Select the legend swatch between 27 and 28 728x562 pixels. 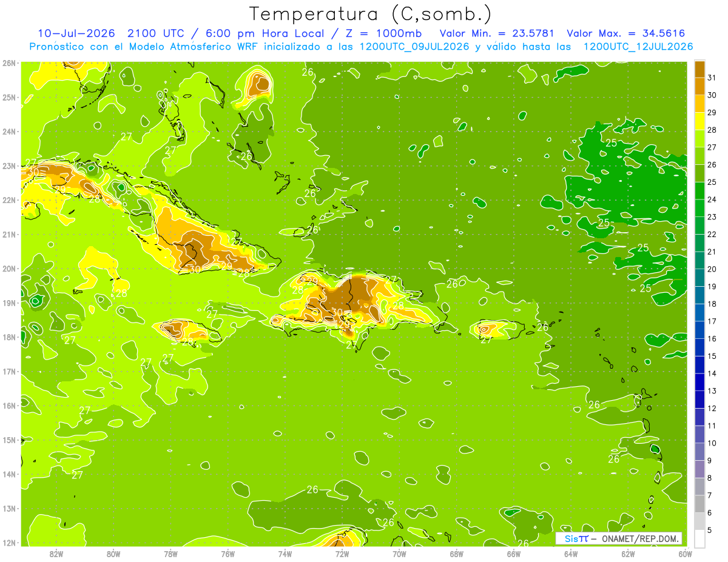[x=699, y=138]
